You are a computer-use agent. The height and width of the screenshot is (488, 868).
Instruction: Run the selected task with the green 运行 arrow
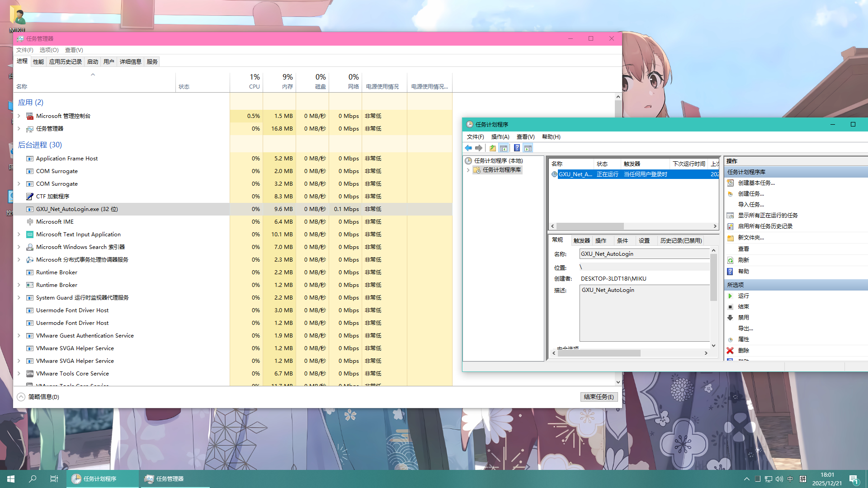click(x=731, y=296)
